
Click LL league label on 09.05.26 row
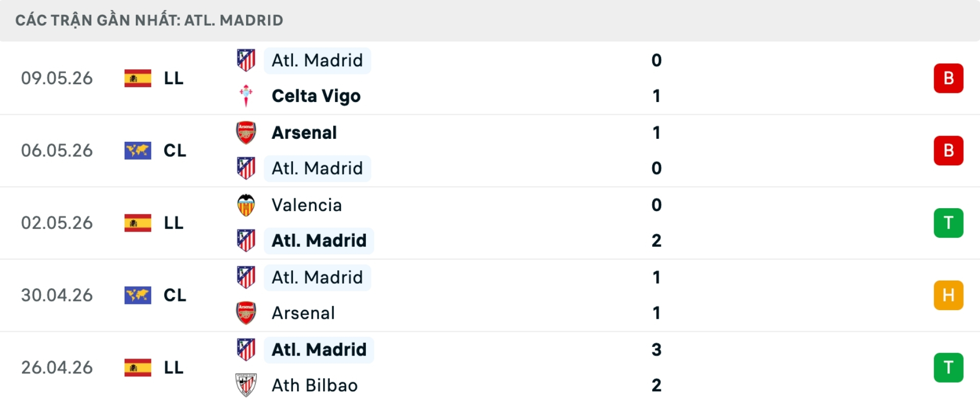point(174,78)
